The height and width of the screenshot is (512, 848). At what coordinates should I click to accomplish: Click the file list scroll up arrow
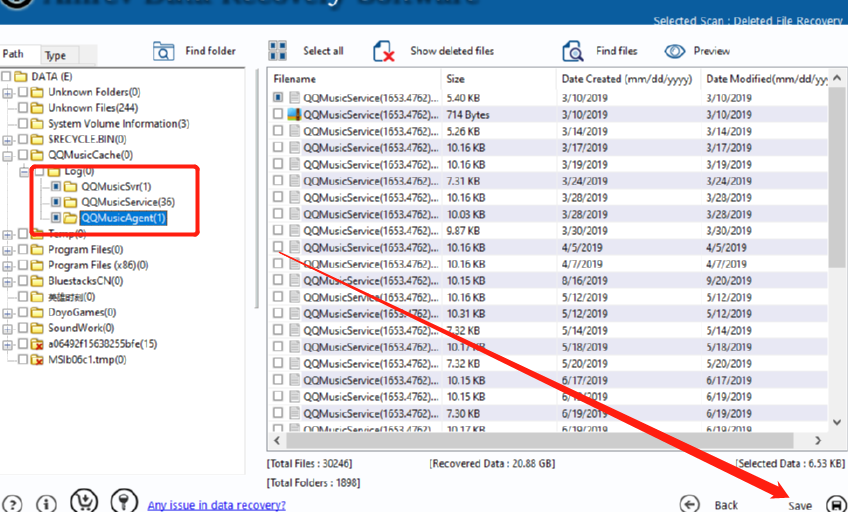(x=837, y=78)
